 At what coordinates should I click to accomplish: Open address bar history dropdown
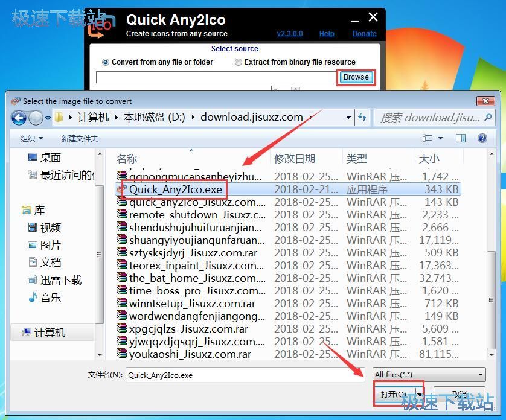(x=348, y=118)
